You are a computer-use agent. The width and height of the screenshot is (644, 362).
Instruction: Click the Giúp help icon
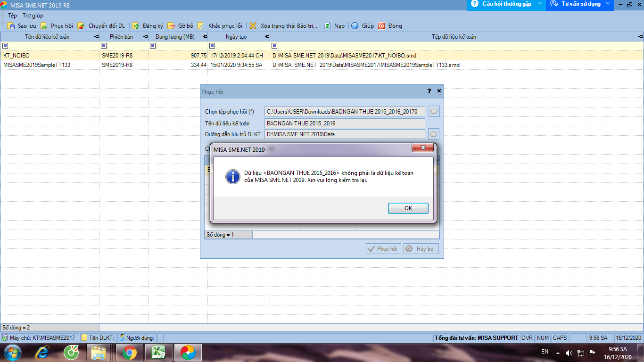coord(355,26)
